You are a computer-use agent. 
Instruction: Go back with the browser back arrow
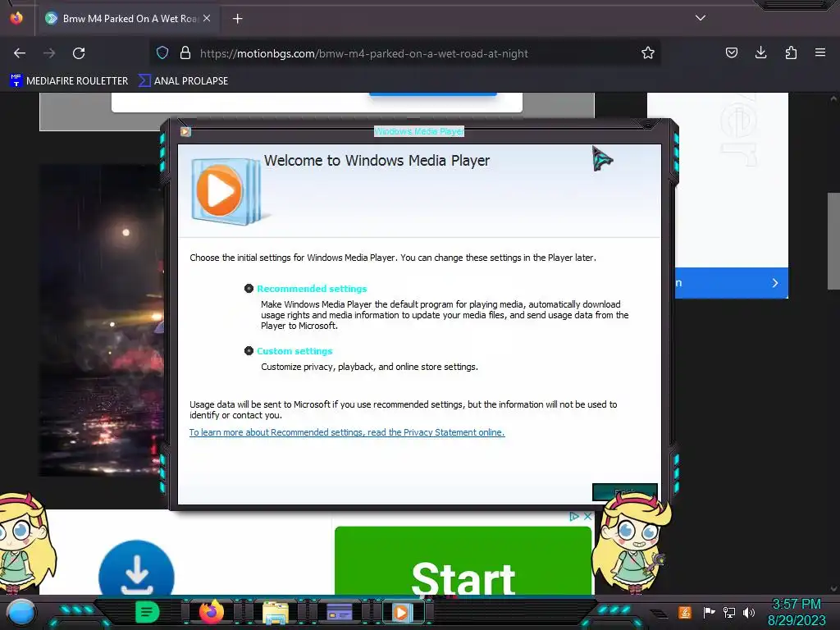coord(20,53)
